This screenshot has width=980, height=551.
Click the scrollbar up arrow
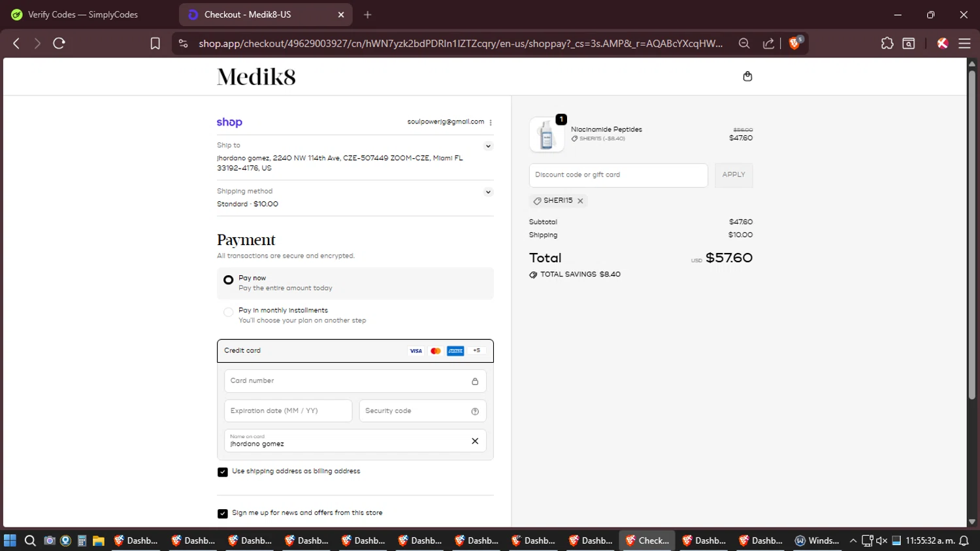point(972,63)
